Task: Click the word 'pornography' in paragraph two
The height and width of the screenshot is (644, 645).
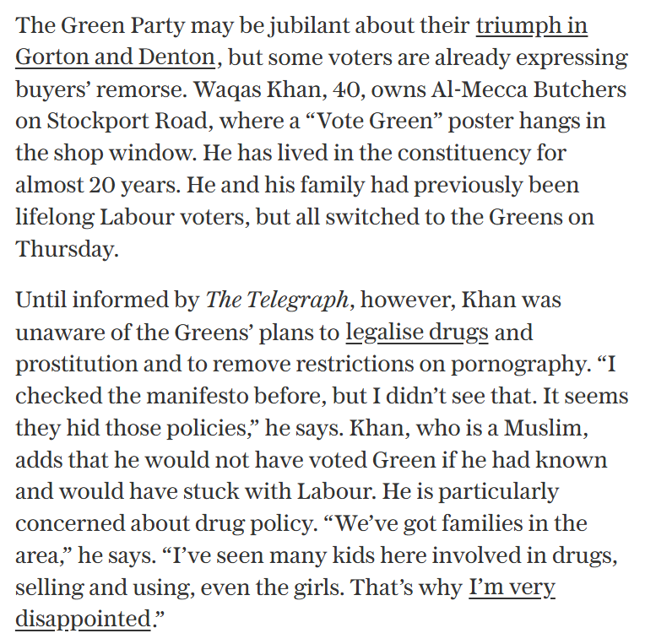Action: pos(518,365)
